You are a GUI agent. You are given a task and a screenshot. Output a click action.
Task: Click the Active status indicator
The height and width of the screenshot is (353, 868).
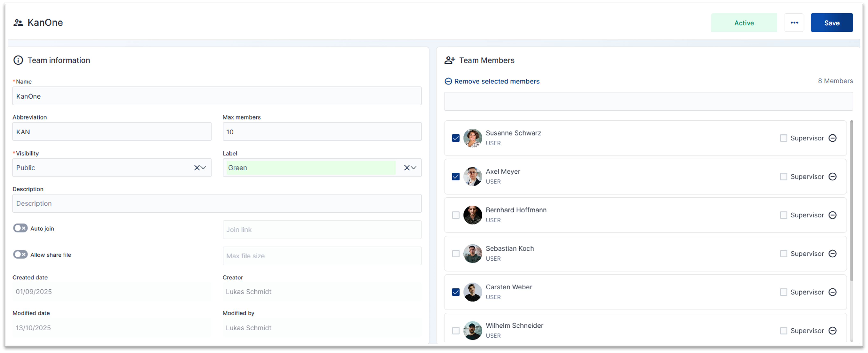click(x=744, y=23)
